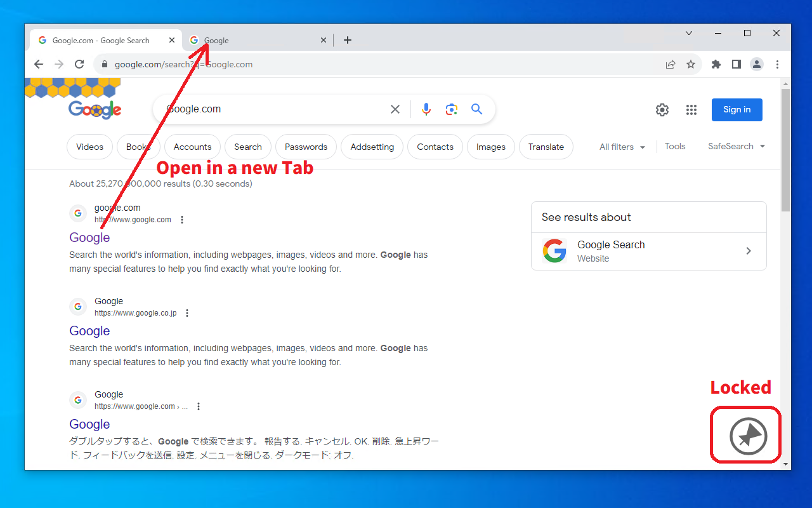
Task: Click the https://www.google.co.jp URL text
Action: 136,313
